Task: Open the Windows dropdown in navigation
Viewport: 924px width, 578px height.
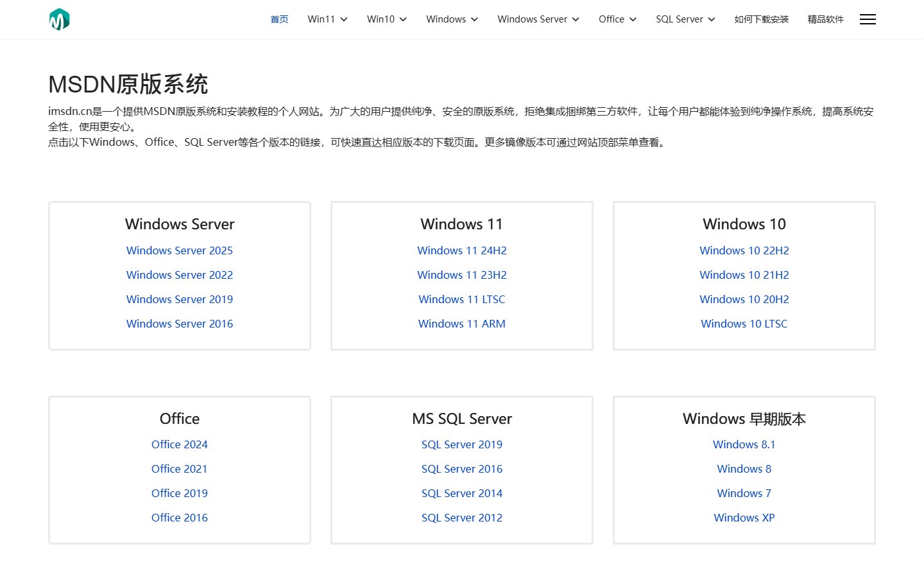Action: tap(452, 19)
